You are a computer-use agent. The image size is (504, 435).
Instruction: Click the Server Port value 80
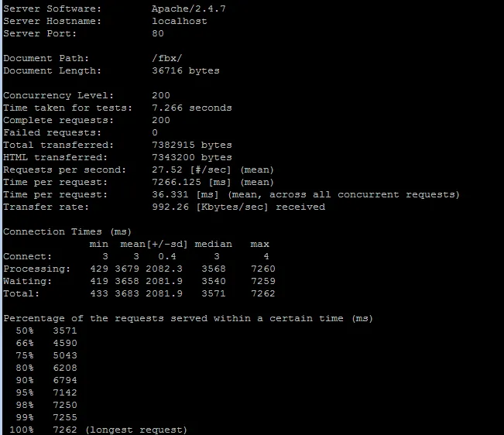click(x=158, y=33)
